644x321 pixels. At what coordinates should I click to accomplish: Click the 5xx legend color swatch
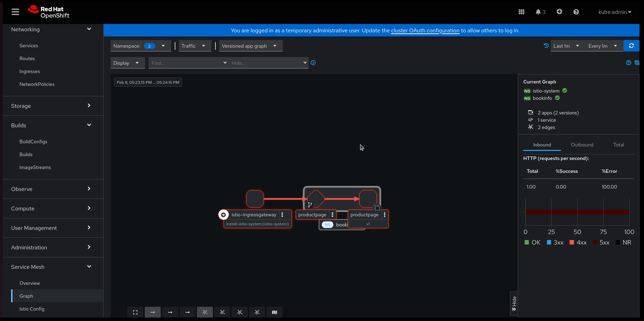pyautogui.click(x=595, y=242)
